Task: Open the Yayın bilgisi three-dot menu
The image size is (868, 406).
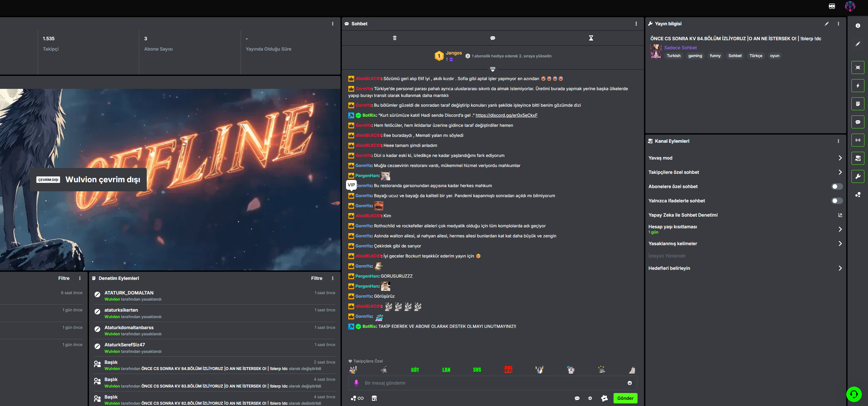Action: (838, 24)
